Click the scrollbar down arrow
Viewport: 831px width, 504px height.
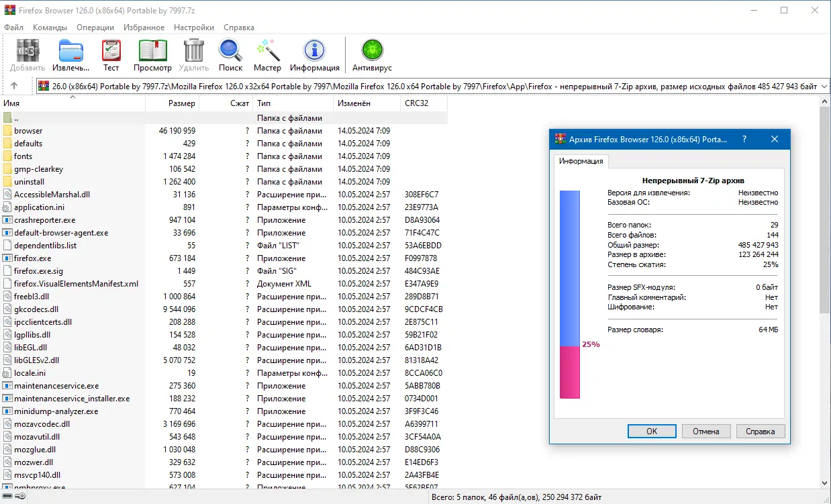(825, 483)
